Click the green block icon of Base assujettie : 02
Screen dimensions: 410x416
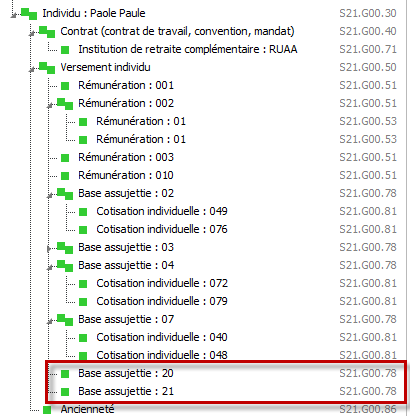click(65, 194)
